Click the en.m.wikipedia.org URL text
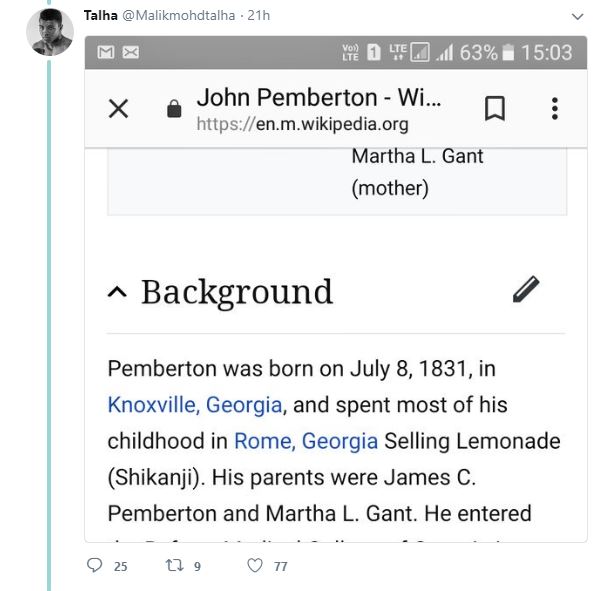 click(x=302, y=124)
